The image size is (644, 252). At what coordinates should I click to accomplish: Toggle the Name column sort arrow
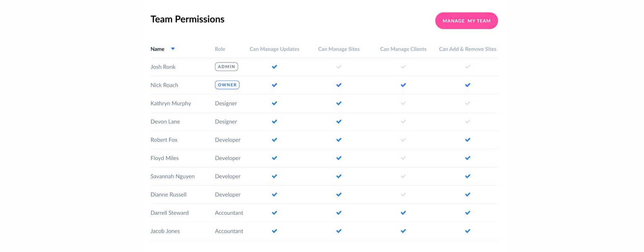point(173,49)
